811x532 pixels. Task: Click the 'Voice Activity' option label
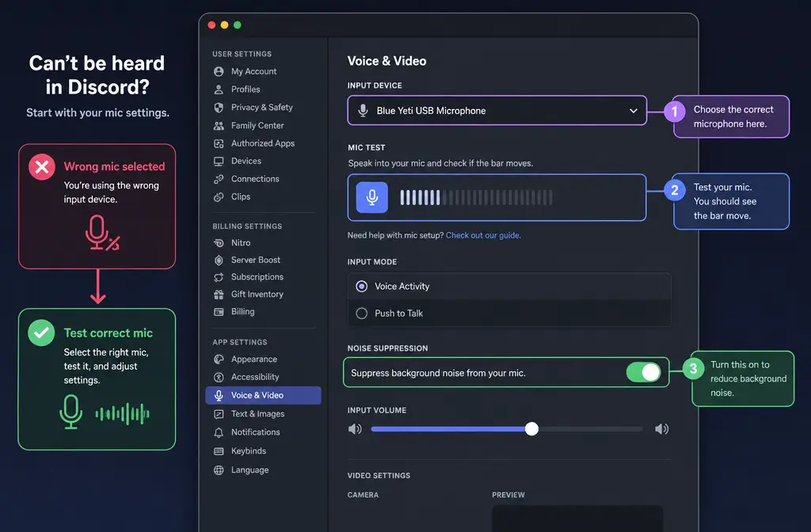point(402,287)
